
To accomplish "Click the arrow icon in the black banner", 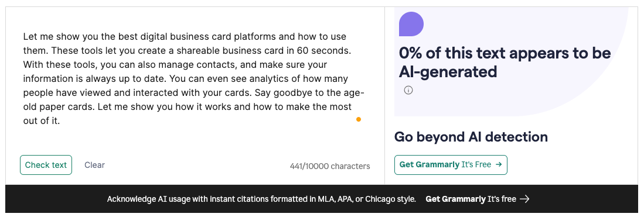I will [524, 199].
